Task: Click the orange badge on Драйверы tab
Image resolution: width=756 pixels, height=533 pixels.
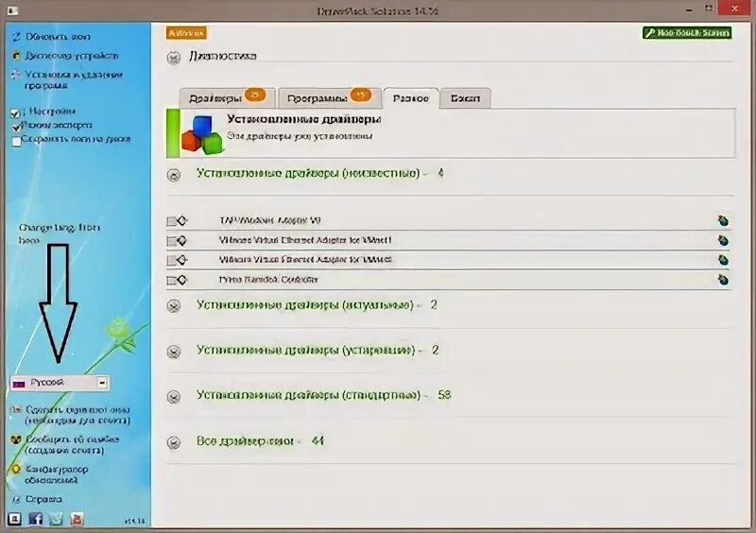Action: (x=255, y=95)
